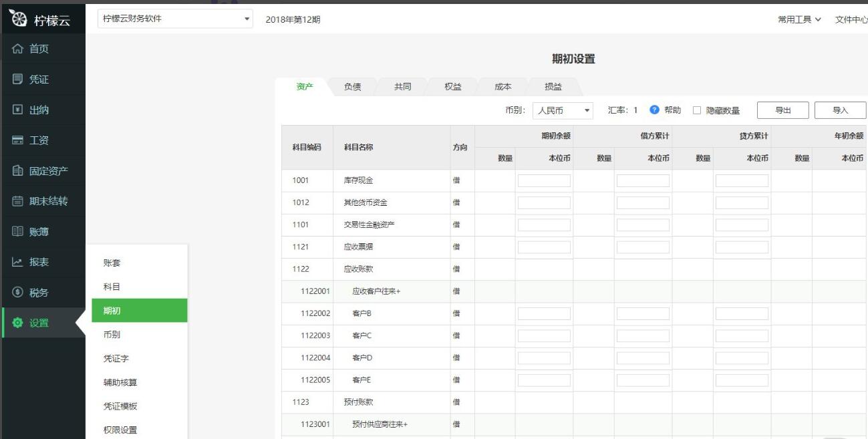Open 报表 reports icon in sidebar
Viewport: 868px width, 439px height.
coord(17,262)
